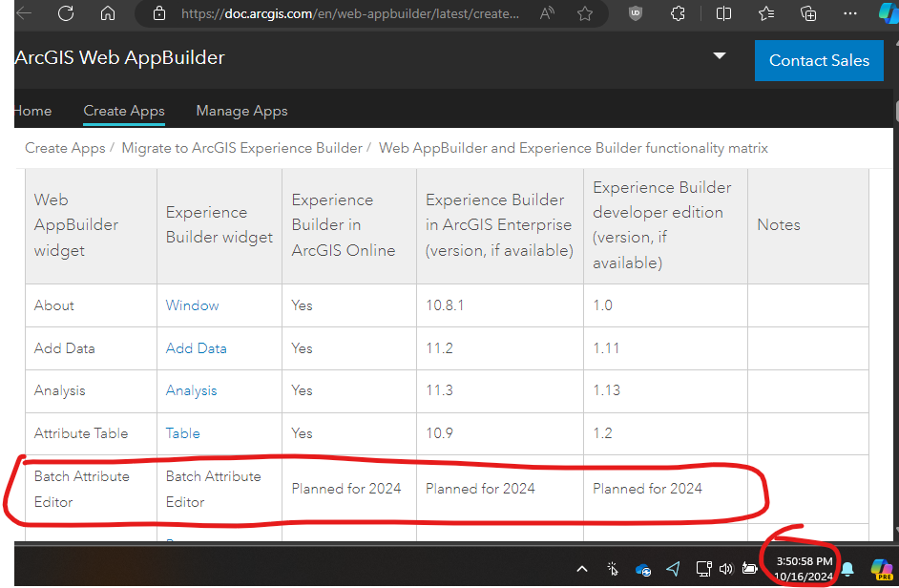Click the notification bell in the taskbar
The image size is (899, 588).
[847, 569]
